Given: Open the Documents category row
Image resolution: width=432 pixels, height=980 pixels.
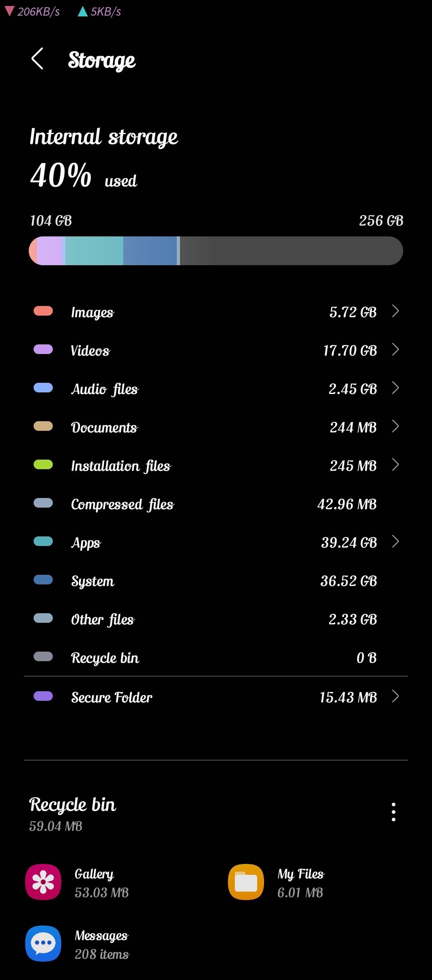Looking at the screenshot, I should 216,426.
